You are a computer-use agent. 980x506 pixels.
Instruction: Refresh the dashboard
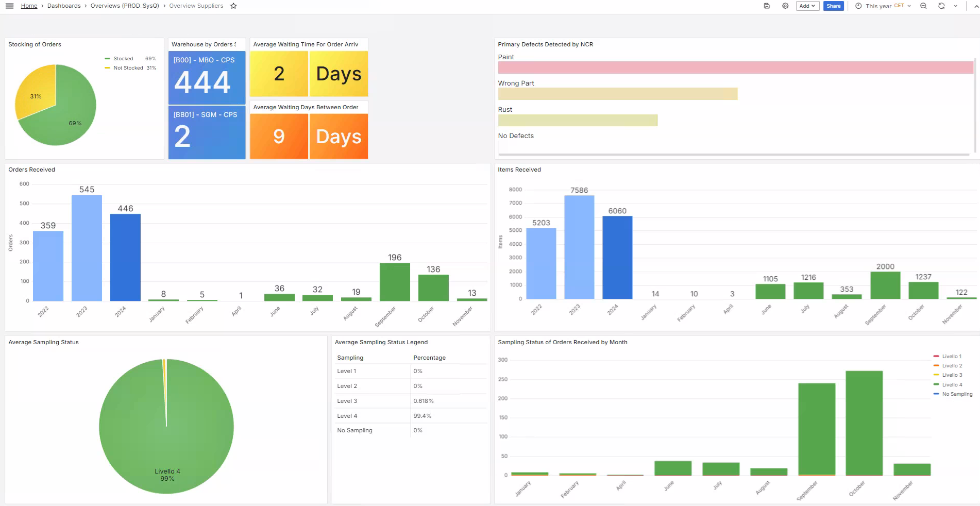(941, 6)
